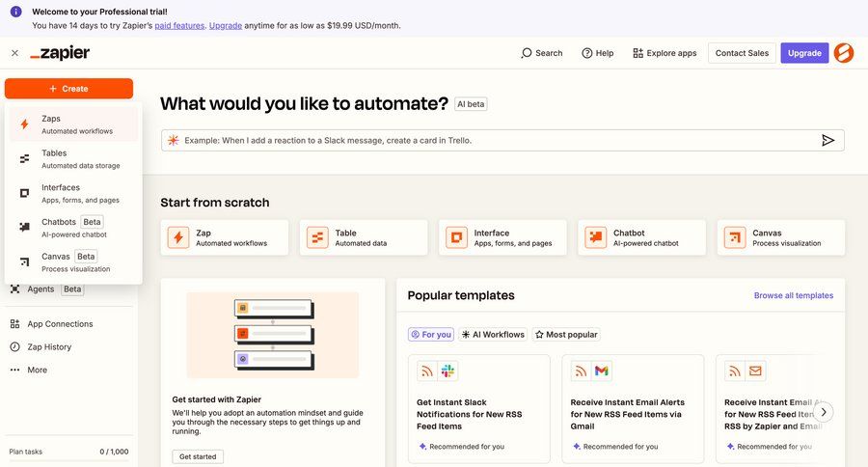Open Explore apps in header
The height and width of the screenshot is (467, 868).
tap(665, 53)
